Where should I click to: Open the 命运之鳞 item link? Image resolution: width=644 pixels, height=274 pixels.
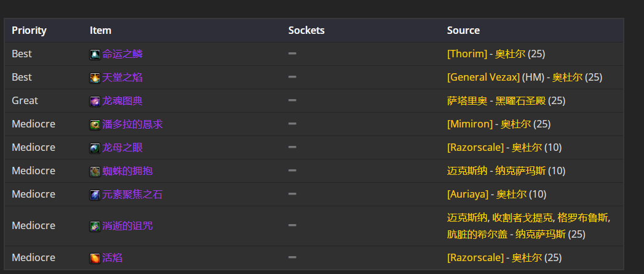(122, 54)
